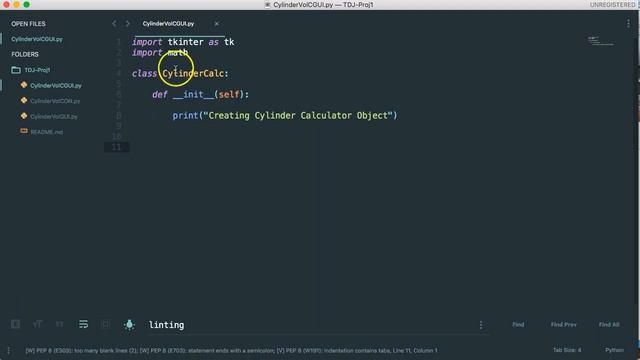Click the minimap code preview
The width and height of the screenshot is (640, 360).
[x=600, y=41]
